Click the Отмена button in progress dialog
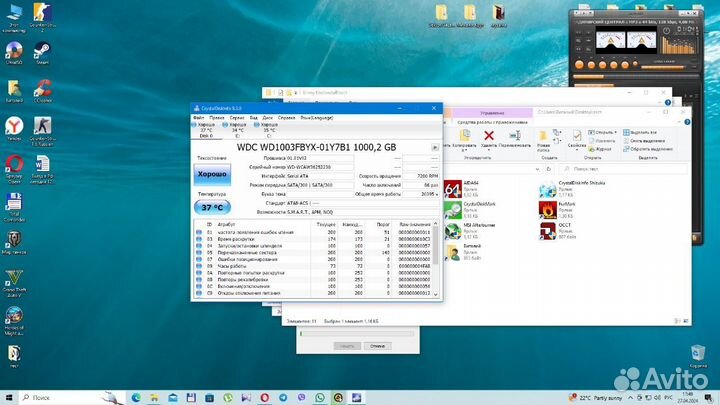720x405 pixels. point(377,346)
